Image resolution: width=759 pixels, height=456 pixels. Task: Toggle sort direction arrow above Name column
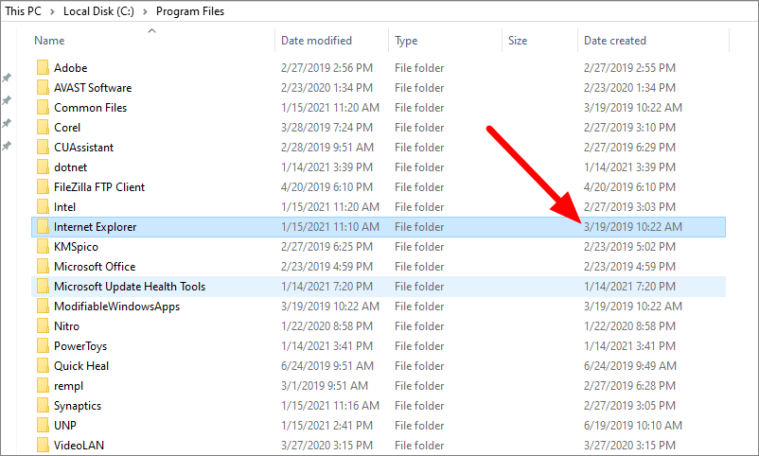pyautogui.click(x=152, y=30)
